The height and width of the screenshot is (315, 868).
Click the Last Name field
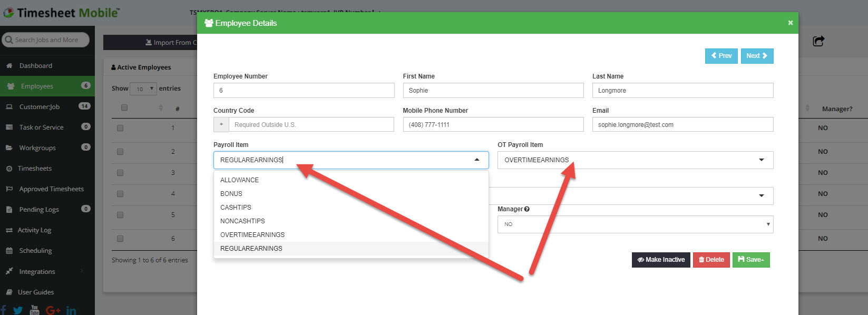pyautogui.click(x=683, y=91)
